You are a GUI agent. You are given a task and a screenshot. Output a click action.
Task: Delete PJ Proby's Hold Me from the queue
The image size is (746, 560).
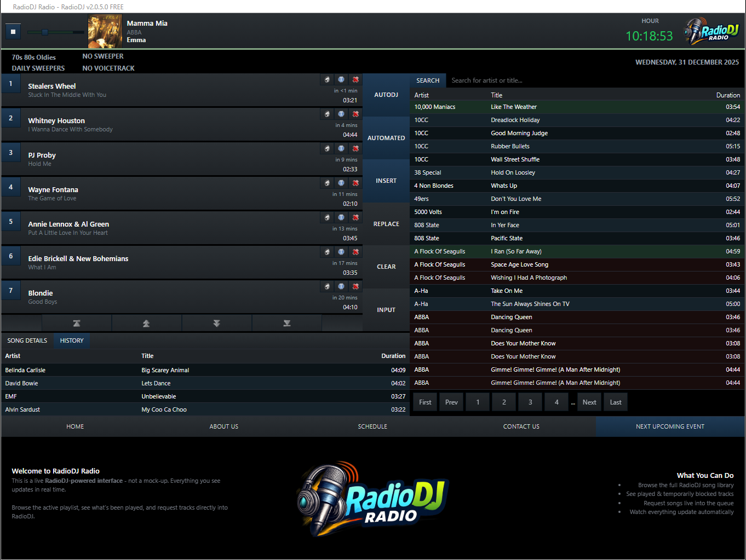(x=355, y=148)
